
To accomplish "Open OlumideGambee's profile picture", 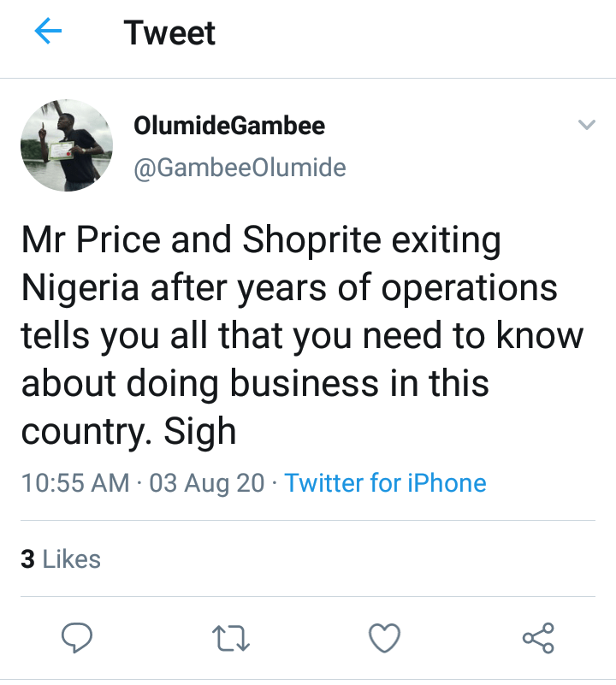I will tap(67, 145).
